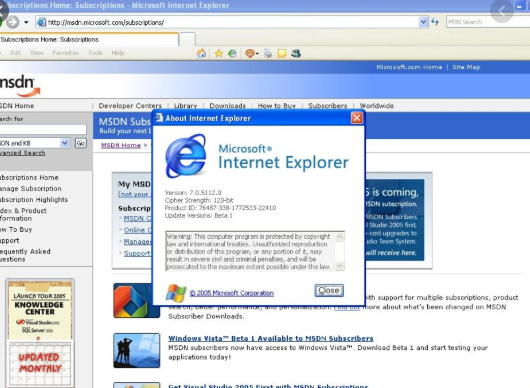Open the Tools menu
Image resolution: width=530 pixels, height=388 pixels.
click(95, 53)
